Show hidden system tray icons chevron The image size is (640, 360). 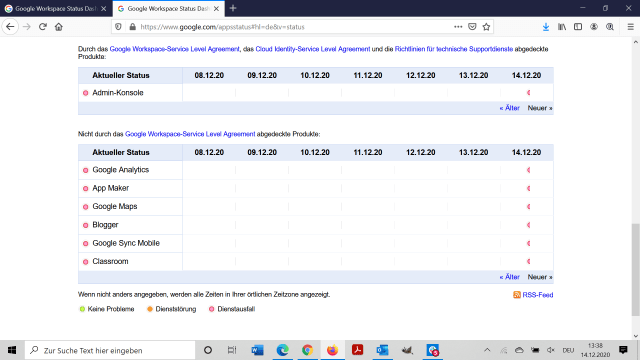[487, 350]
